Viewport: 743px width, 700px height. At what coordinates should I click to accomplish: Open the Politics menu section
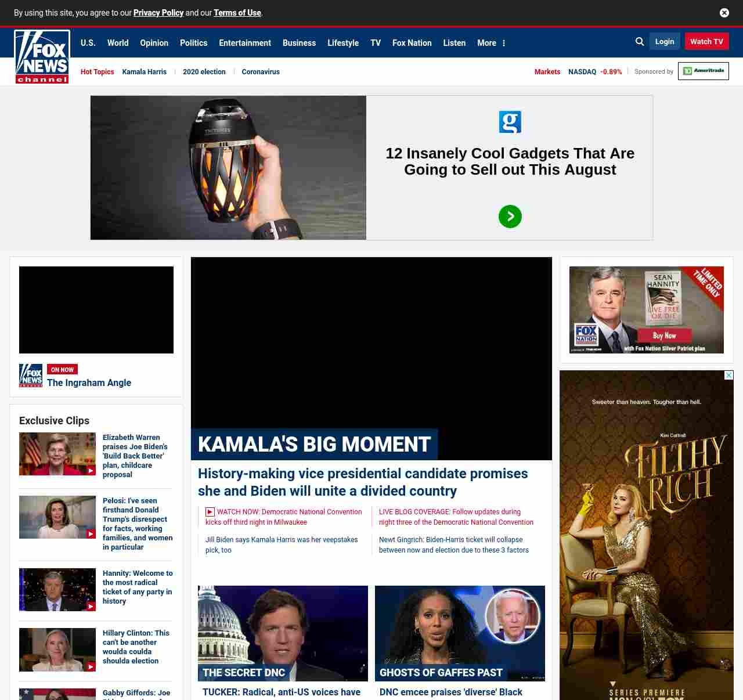pos(193,43)
